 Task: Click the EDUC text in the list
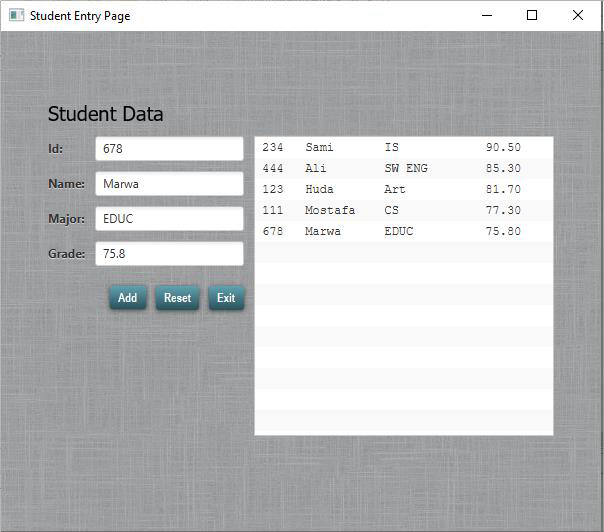[399, 231]
